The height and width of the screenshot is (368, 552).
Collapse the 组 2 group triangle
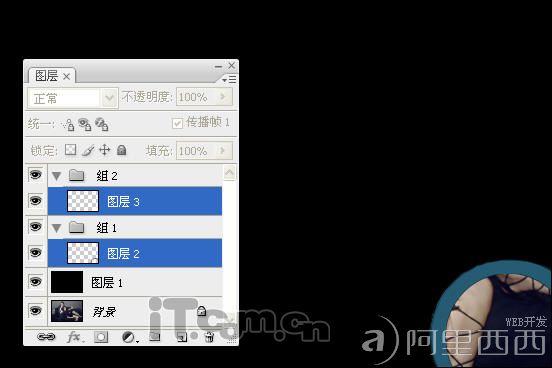coord(56,176)
